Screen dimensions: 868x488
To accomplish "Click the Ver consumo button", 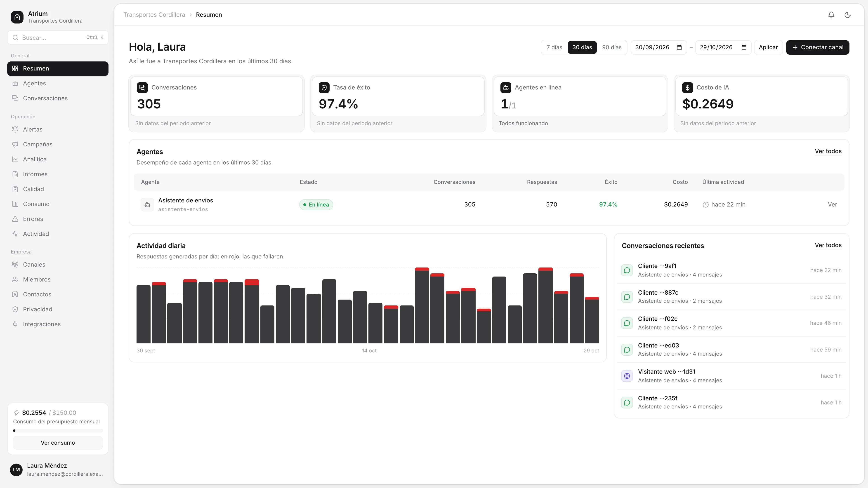I will click(58, 443).
